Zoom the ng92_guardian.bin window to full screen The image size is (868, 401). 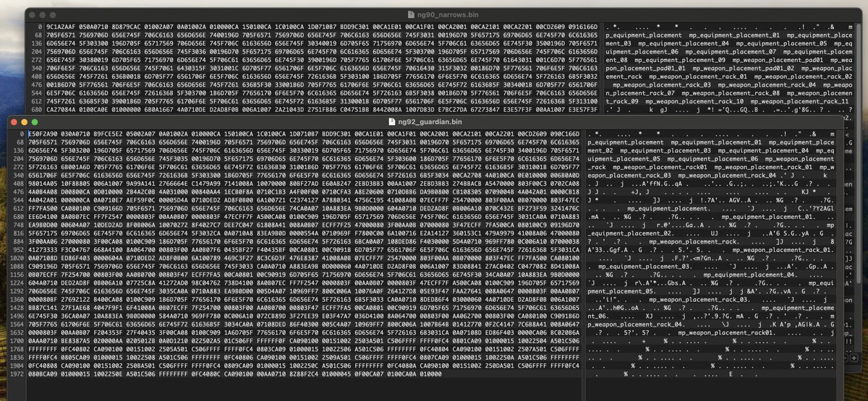tap(34, 122)
